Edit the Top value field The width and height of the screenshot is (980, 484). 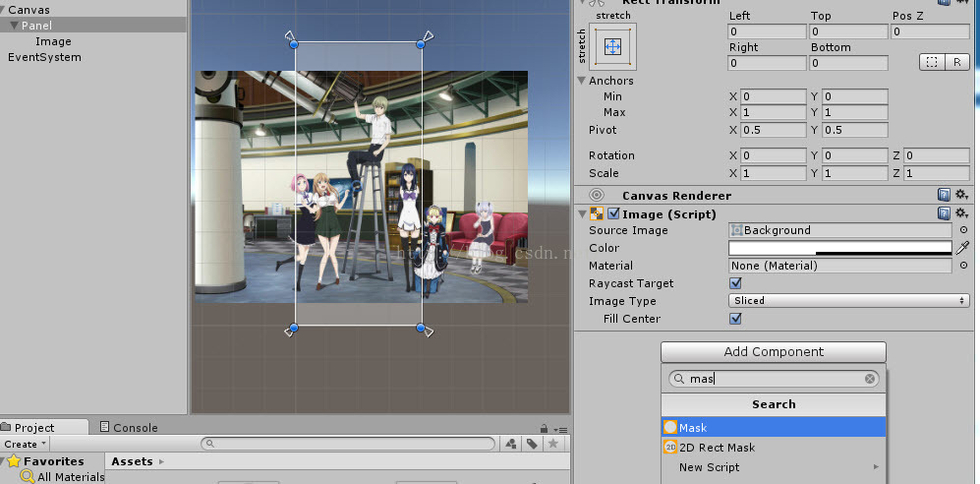coord(848,31)
